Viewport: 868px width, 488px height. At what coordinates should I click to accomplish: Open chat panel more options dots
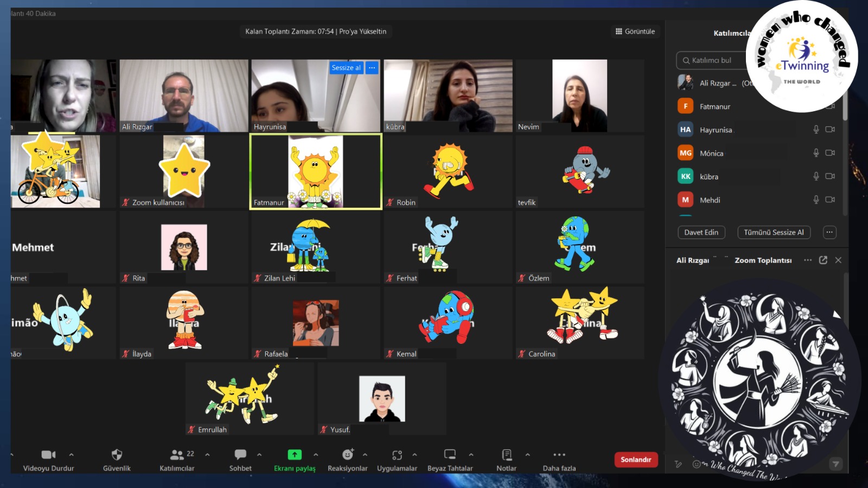(808, 260)
